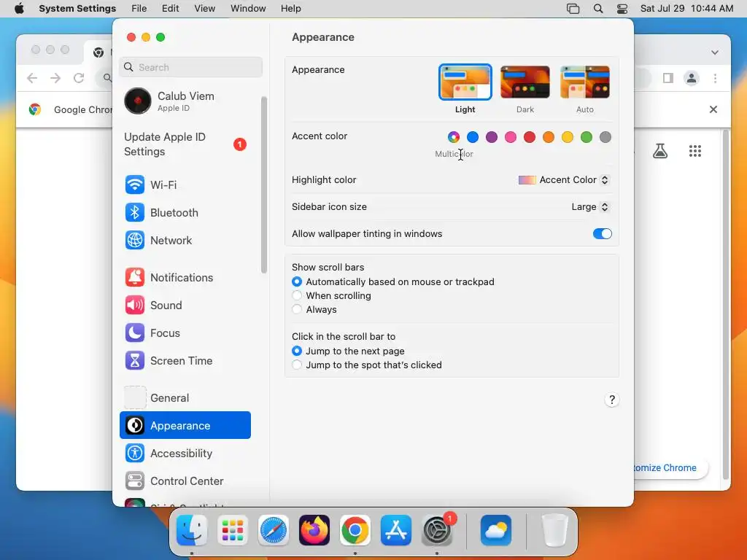The width and height of the screenshot is (747, 560).
Task: Open General settings pane
Action: tap(185, 397)
